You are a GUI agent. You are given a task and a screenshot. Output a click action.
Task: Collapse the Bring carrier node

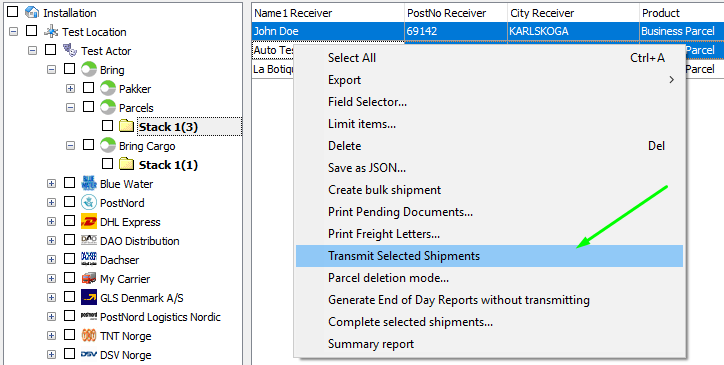[x=51, y=70]
